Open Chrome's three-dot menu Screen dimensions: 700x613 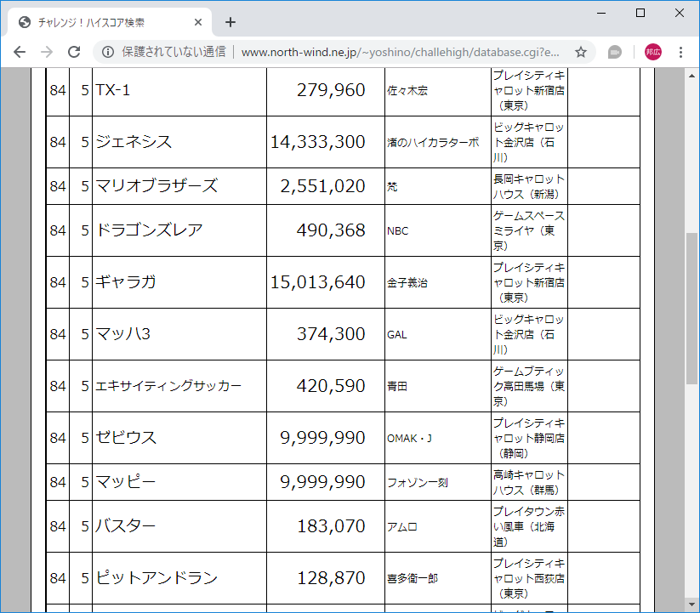click(680, 52)
